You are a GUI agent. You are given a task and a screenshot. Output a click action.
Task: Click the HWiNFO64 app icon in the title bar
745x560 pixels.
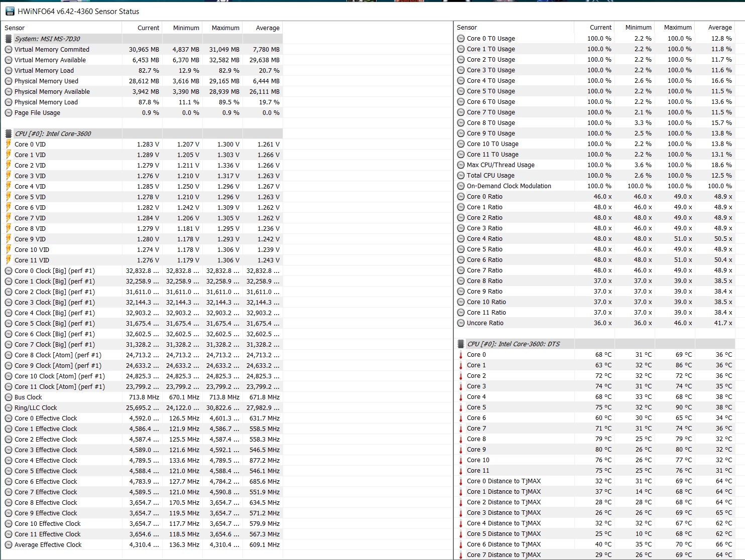point(10,11)
